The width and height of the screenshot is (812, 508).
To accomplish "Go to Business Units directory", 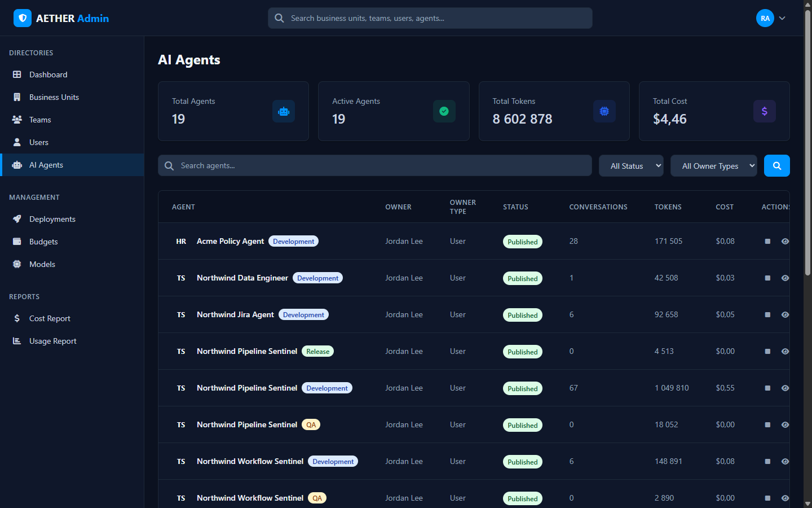I will 72,97.
